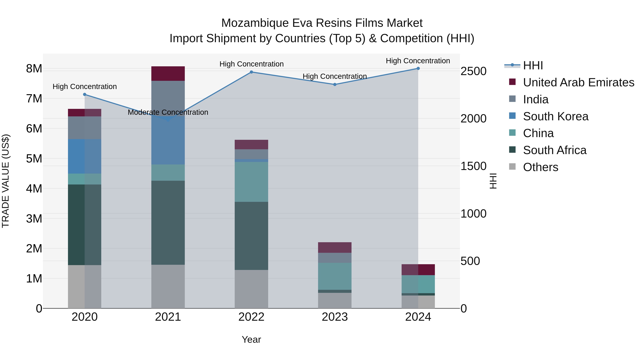This screenshot has width=644, height=362.
Task: Click the 2023 United Arab Emirates bar segment
Action: click(335, 248)
